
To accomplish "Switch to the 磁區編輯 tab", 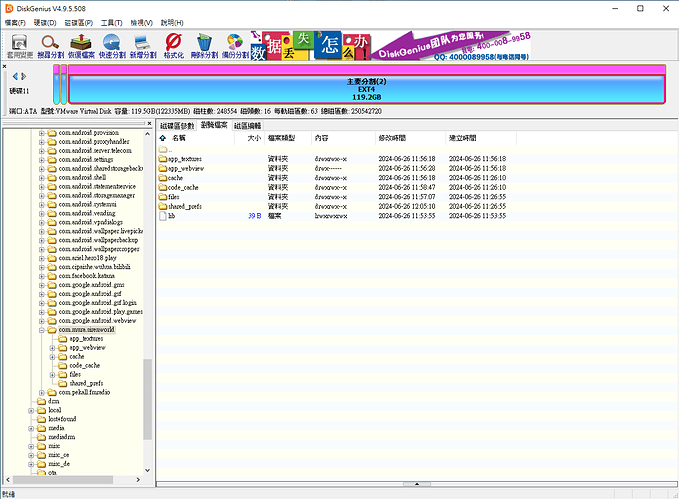I will 247,126.
